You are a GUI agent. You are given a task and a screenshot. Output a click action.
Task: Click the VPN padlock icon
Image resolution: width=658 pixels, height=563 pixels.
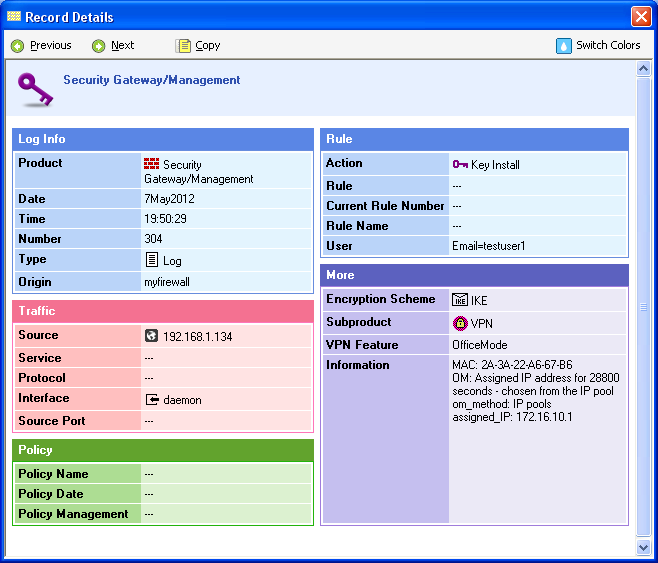pyautogui.click(x=460, y=323)
